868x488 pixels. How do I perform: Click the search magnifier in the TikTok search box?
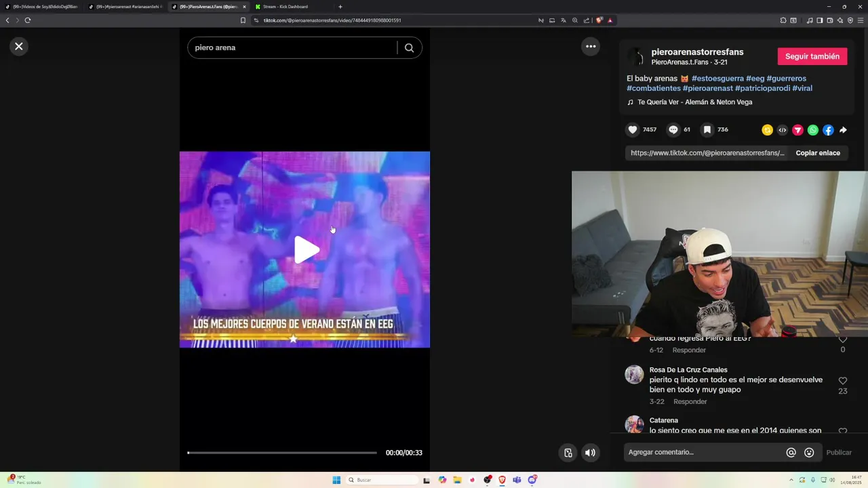pyautogui.click(x=409, y=47)
